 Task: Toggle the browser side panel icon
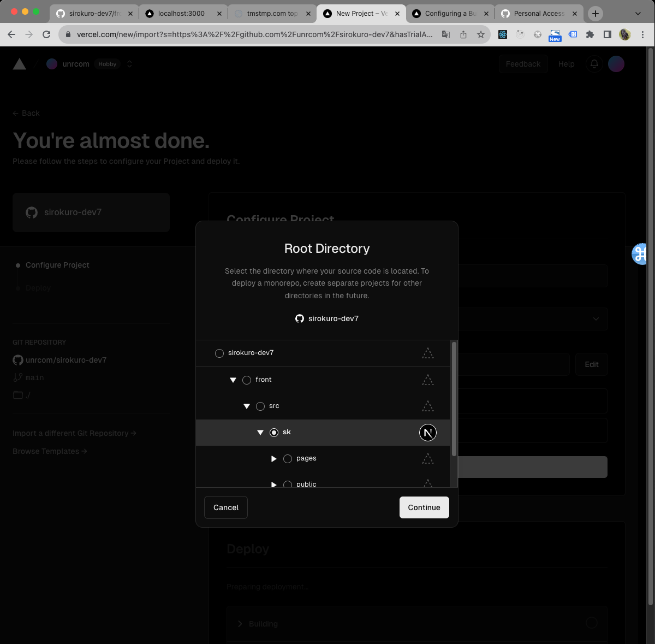click(608, 34)
